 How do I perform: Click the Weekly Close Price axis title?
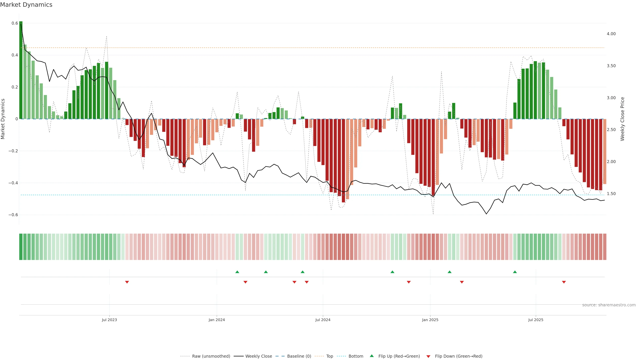pyautogui.click(x=623, y=119)
